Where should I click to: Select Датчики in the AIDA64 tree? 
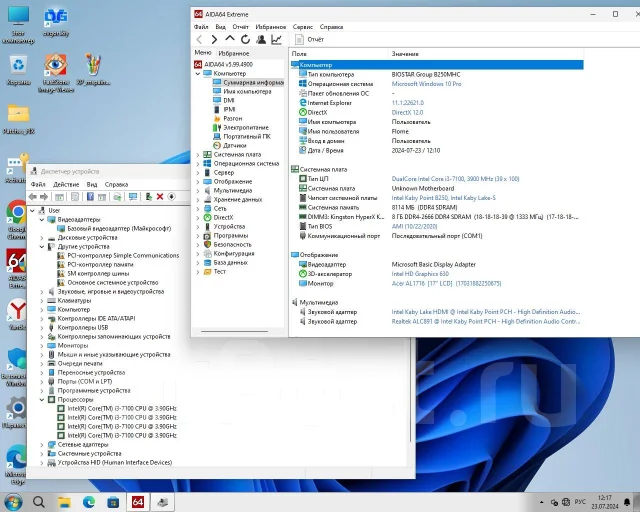235,145
